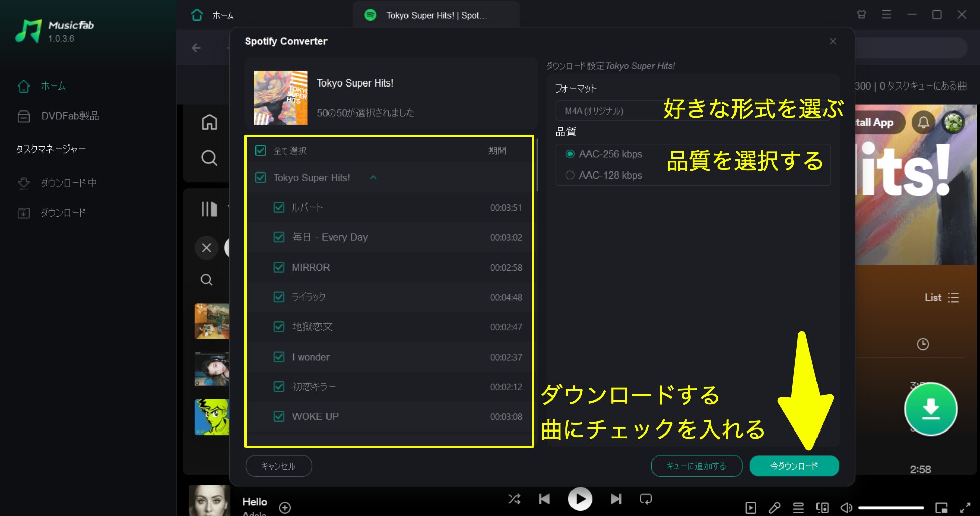
Task: Click the 期間 column header
Action: click(x=497, y=150)
